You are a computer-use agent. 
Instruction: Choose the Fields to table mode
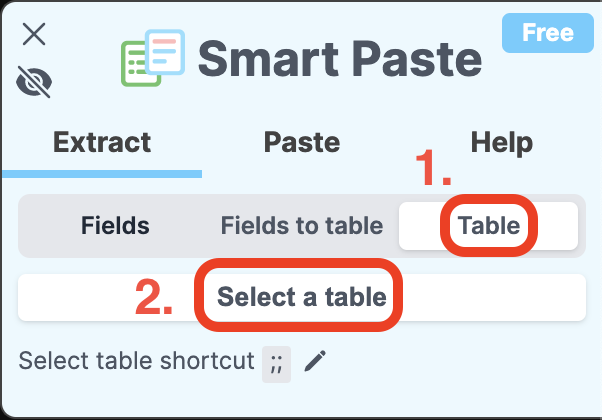pos(302,225)
